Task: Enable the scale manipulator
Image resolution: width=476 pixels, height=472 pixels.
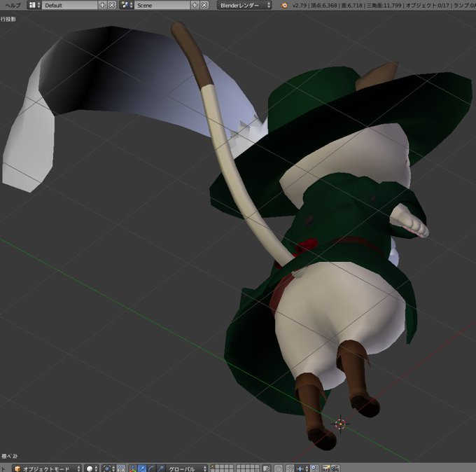Action: point(160,468)
